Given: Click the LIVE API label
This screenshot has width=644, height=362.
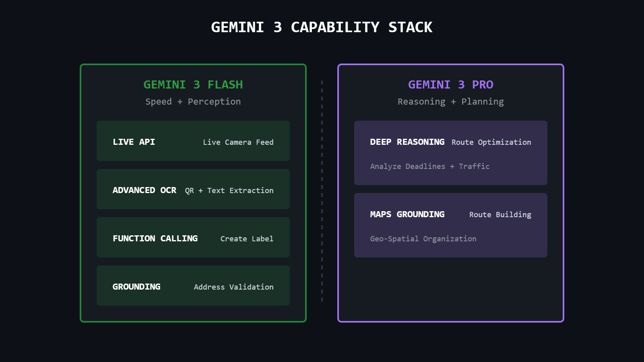Looking at the screenshot, I should tap(134, 142).
